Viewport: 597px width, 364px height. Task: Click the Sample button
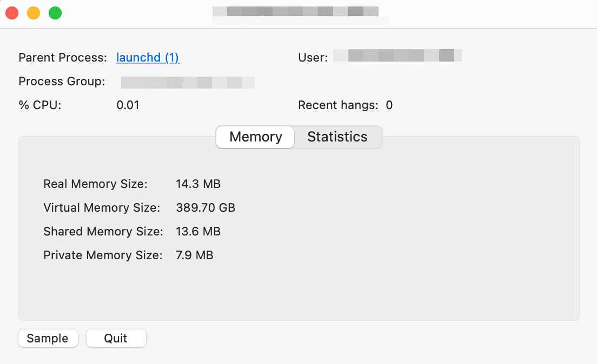click(48, 339)
